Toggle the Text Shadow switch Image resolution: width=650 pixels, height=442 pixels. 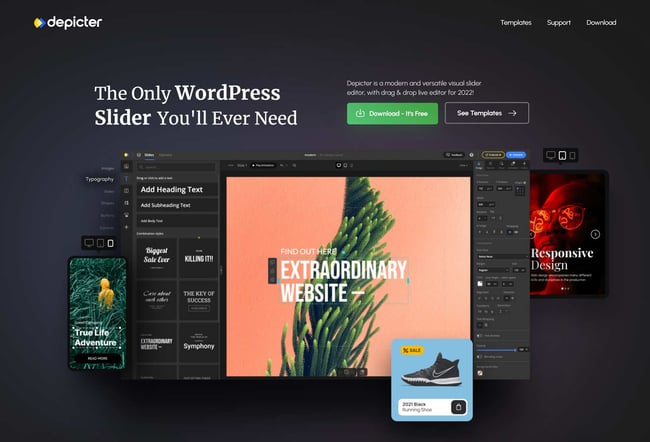479,335
